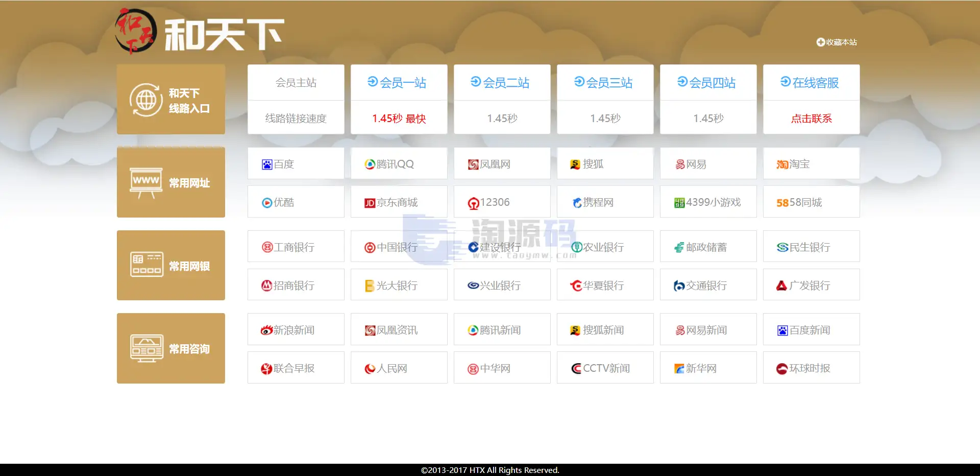The image size is (980, 476).
Task: Click the Industrial Bank icon beside 兴业银行
Action: (473, 285)
